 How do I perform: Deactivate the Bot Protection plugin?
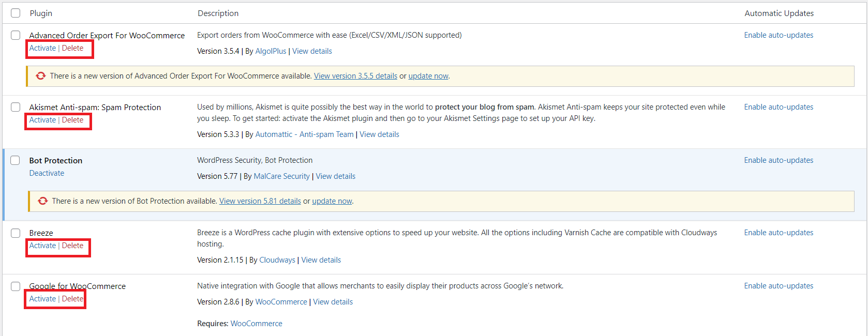47,173
